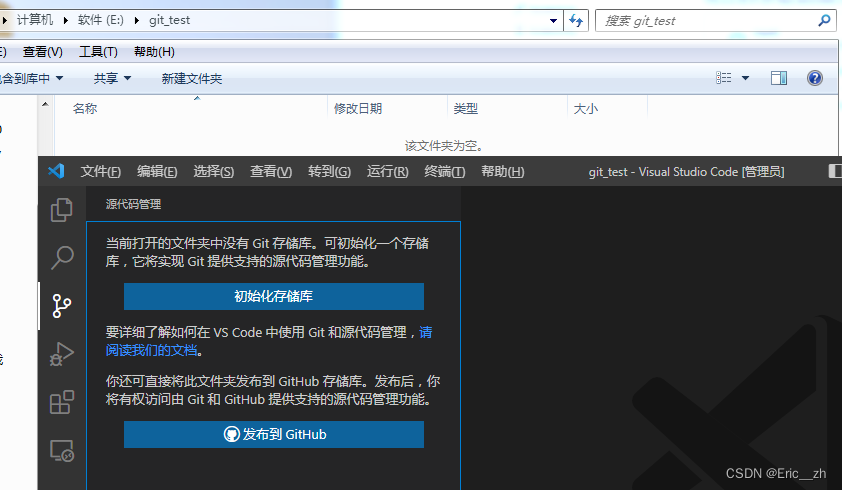Image resolution: width=842 pixels, height=490 pixels.
Task: Open the Remote Explorer view icon
Action: click(62, 450)
